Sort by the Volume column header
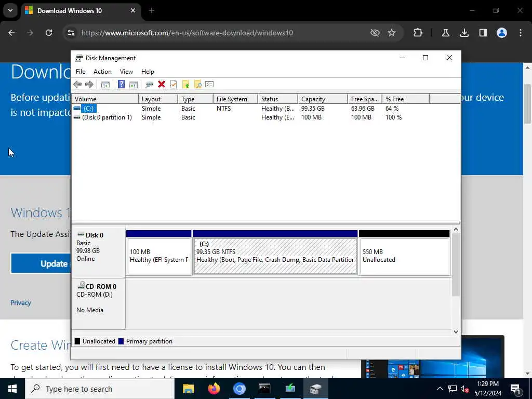Image resolution: width=532 pixels, height=399 pixels. tap(105, 99)
